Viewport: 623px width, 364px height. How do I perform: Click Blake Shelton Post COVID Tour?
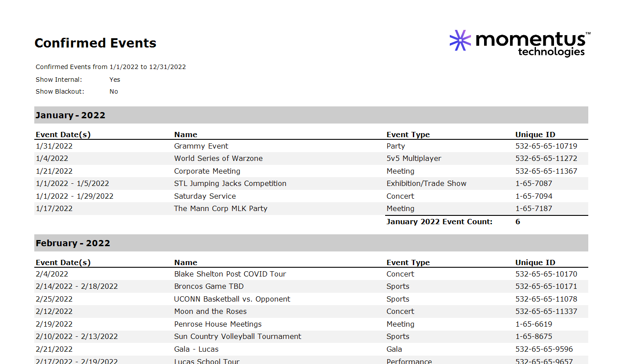point(230,274)
